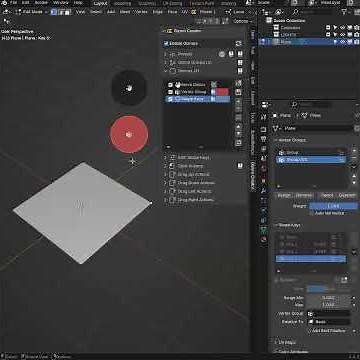Open the Edit Mode dropdown
This screenshot has width=360, height=360.
(30, 12)
